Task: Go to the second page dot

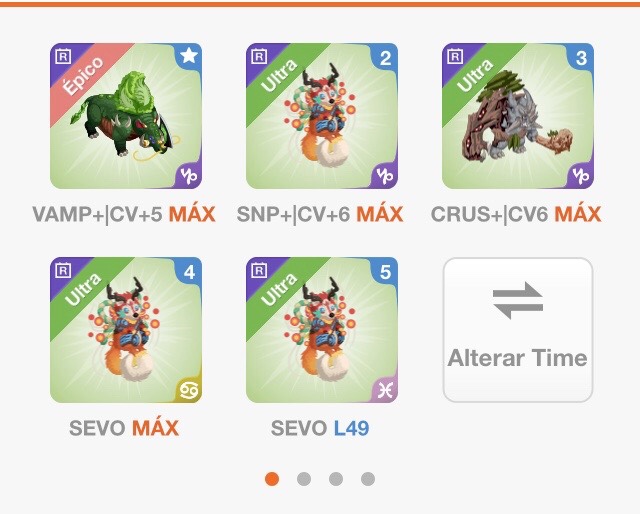Action: point(304,478)
